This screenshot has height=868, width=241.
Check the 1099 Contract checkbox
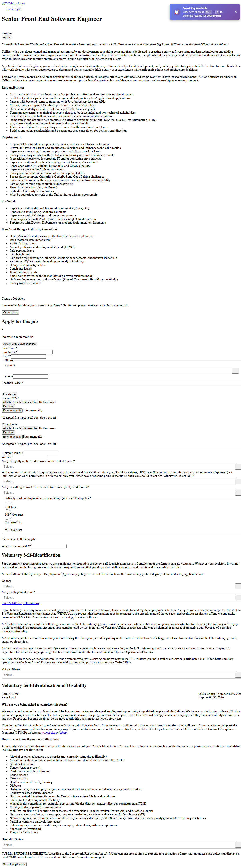[x=7, y=511]
